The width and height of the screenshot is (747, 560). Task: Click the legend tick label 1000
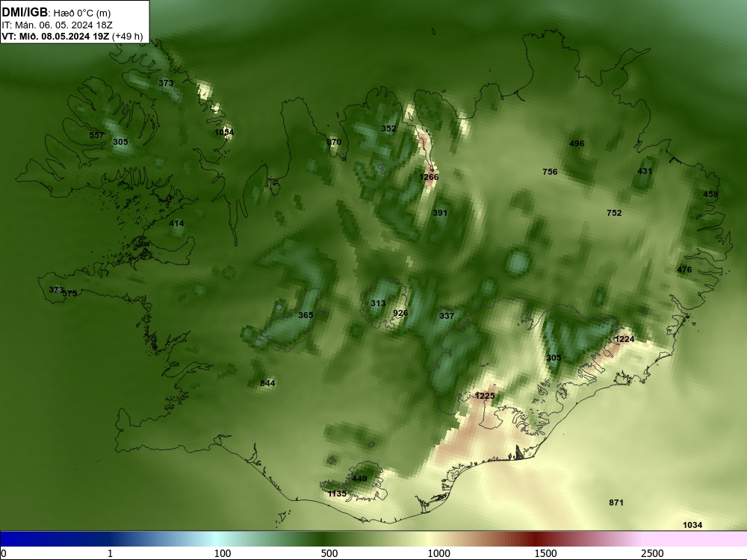tap(438, 553)
